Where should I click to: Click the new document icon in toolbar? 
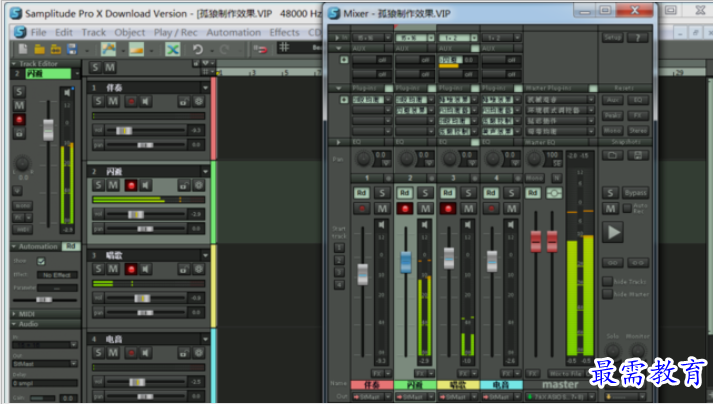(23, 49)
